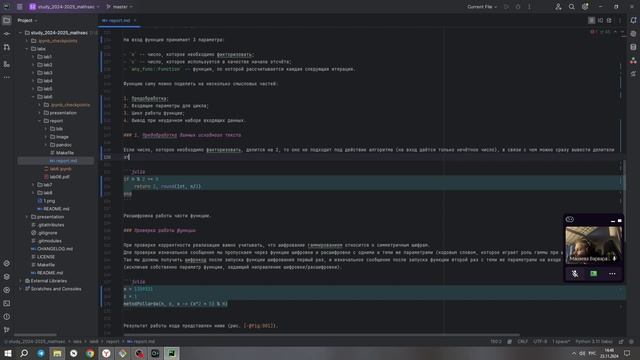Open the LICENSE file

(x=43, y=257)
